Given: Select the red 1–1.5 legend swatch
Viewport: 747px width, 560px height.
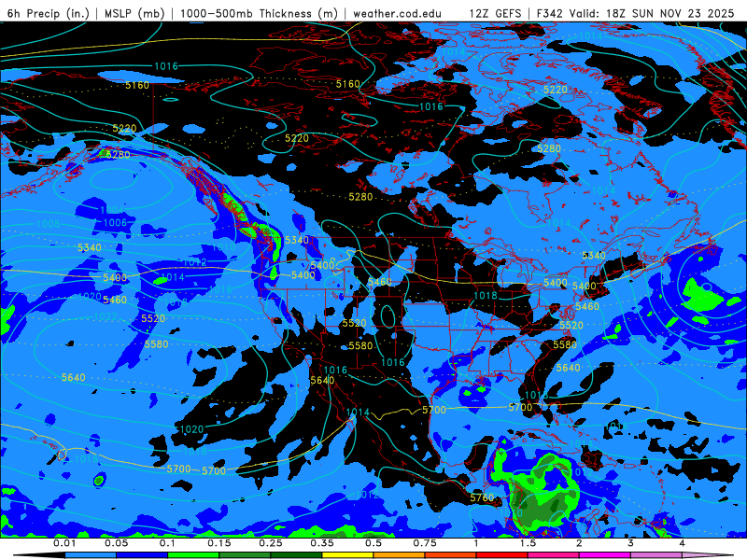Looking at the screenshot, I should [x=502, y=555].
